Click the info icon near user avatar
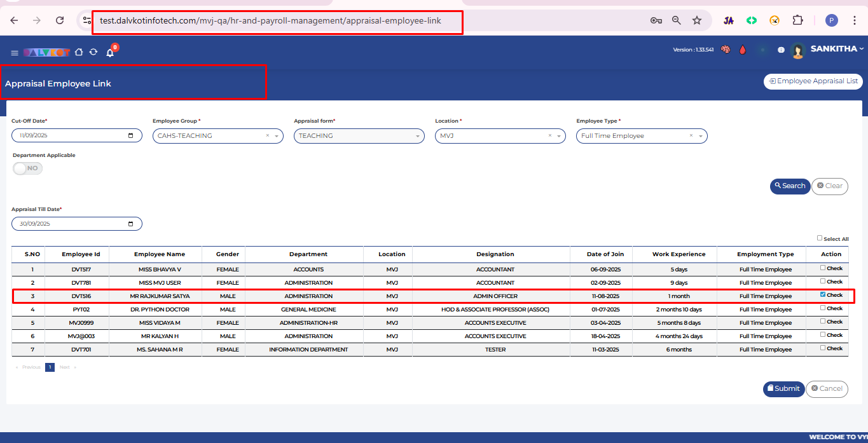868x443 pixels. pos(781,50)
